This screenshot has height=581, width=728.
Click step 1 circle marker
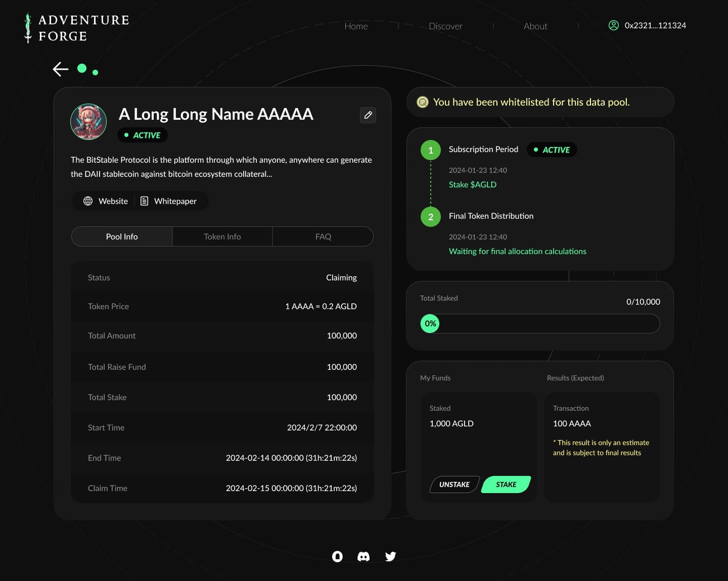coord(431,150)
